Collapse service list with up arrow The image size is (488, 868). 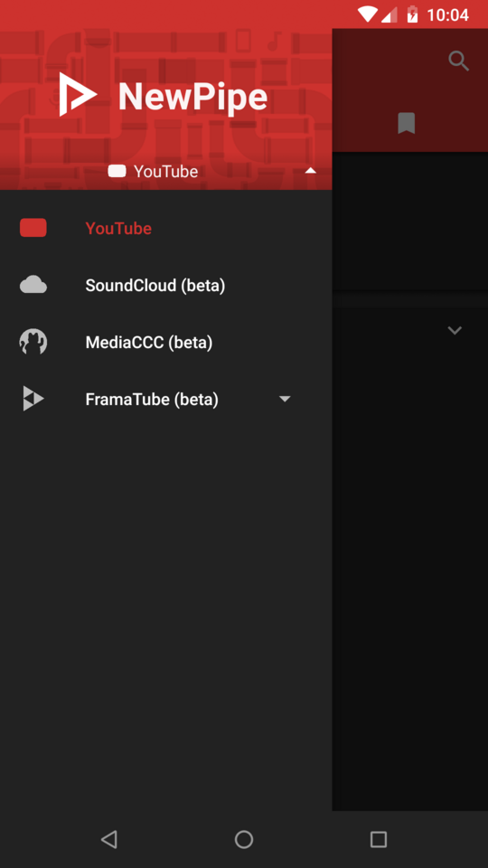tap(310, 171)
